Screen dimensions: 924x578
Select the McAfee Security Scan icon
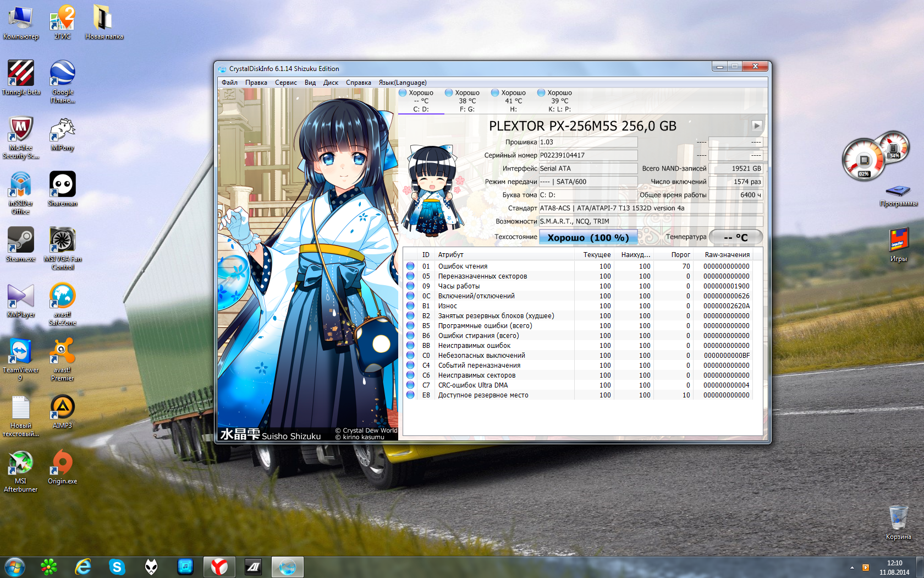[21, 138]
